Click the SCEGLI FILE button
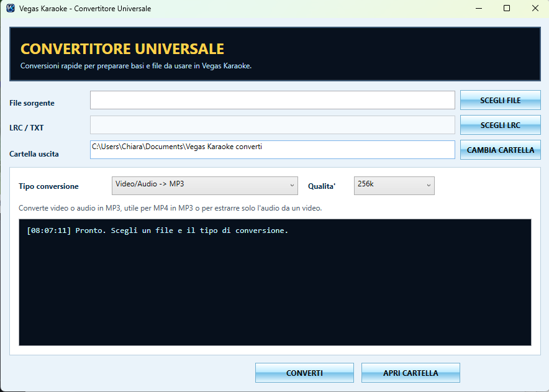This screenshot has height=392, width=549. [x=501, y=100]
